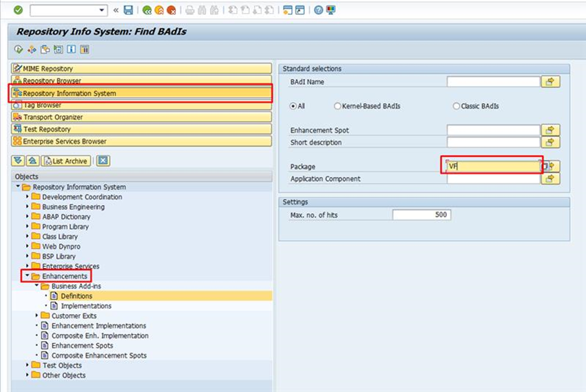
Task: Click the Expand subtree icon left of List Archive
Action: 18,161
